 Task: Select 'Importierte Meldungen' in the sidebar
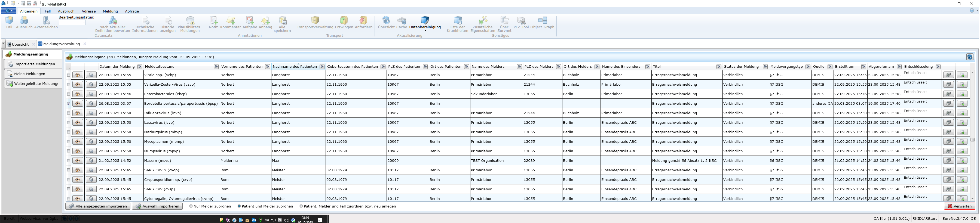[34, 64]
